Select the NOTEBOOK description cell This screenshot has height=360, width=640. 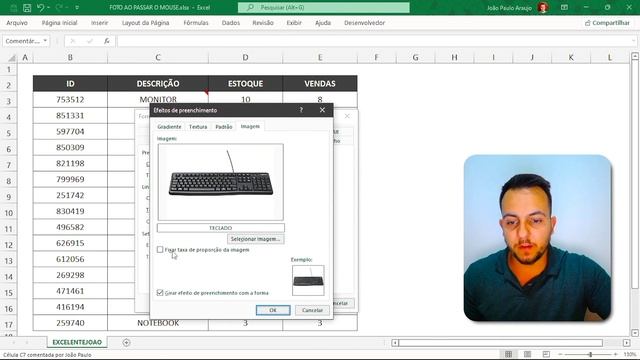pos(158,323)
